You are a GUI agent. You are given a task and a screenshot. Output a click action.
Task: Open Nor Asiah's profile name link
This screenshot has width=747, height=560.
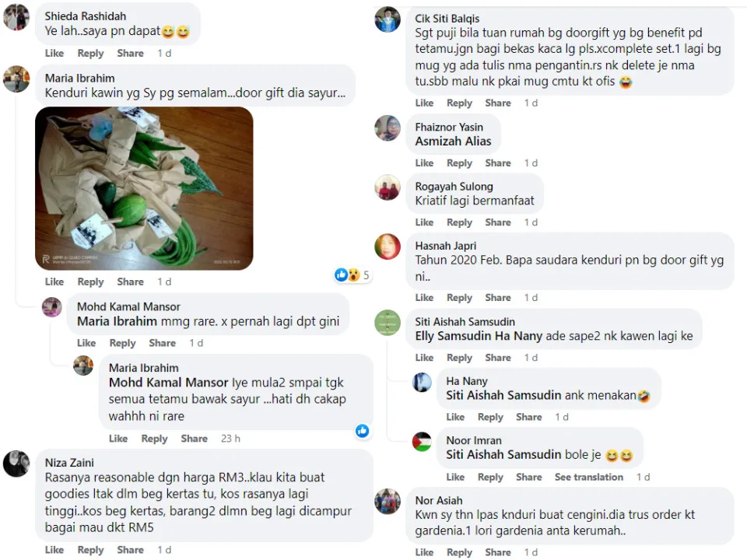(x=438, y=500)
